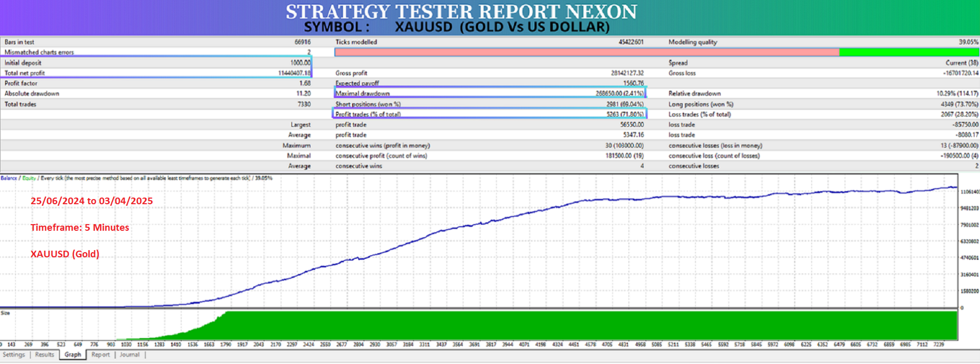Click the 7901002 value on the chart axis
Image resolution: width=980 pixels, height=364 pixels.
click(x=970, y=225)
